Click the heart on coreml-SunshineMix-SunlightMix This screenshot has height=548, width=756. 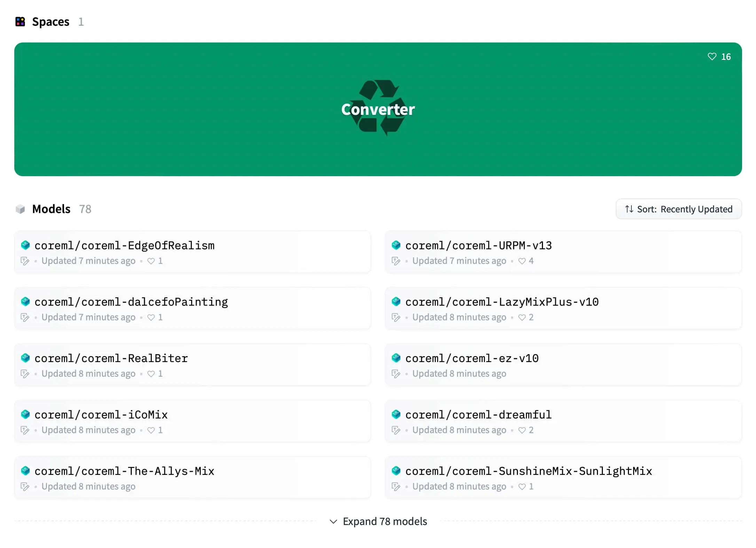point(522,486)
